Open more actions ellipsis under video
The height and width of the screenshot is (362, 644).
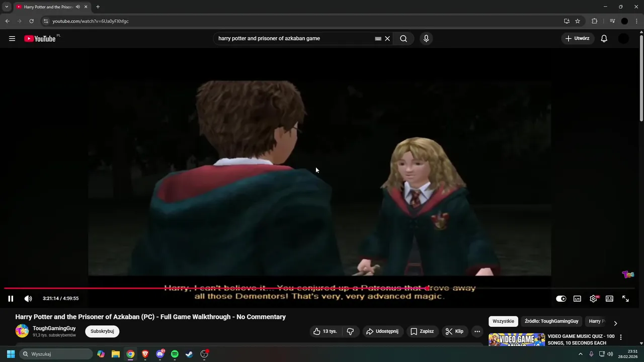[x=477, y=331]
